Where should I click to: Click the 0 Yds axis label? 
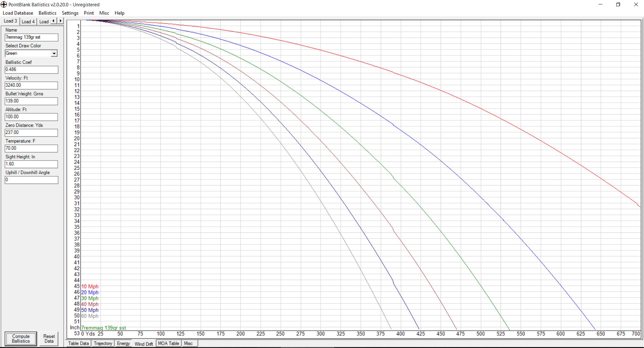(88, 334)
